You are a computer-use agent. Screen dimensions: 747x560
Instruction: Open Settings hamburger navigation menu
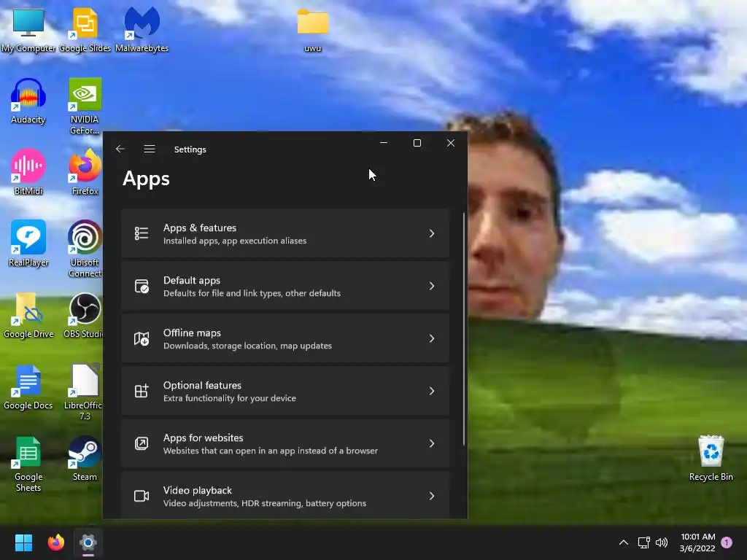click(150, 149)
